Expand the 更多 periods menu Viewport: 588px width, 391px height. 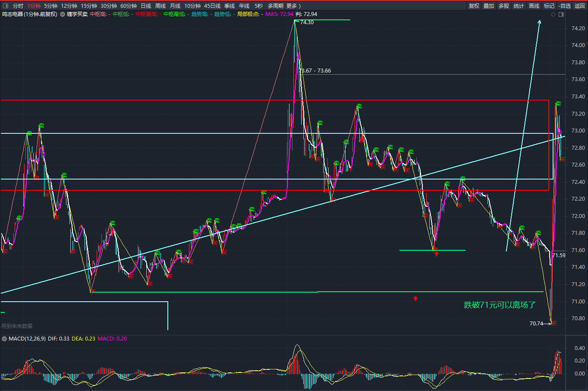(x=293, y=6)
